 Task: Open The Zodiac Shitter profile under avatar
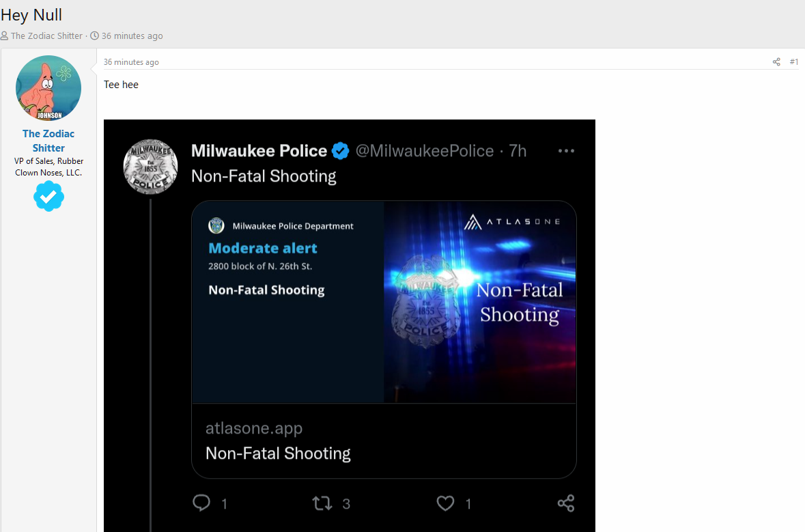click(x=48, y=141)
